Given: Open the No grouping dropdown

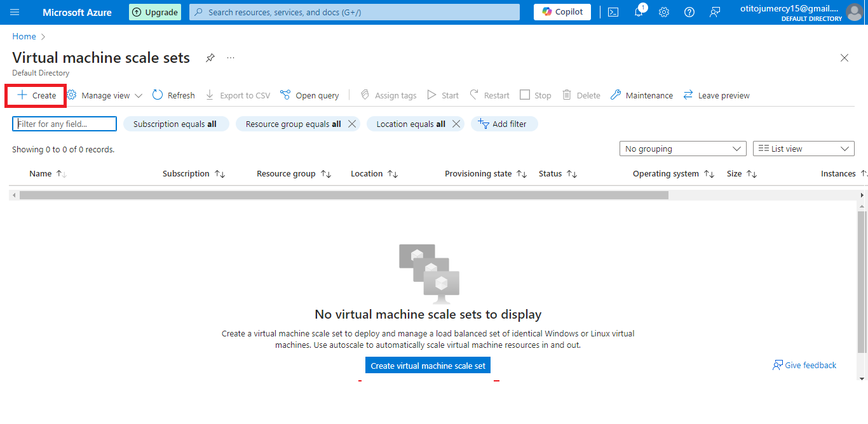Looking at the screenshot, I should tap(683, 149).
